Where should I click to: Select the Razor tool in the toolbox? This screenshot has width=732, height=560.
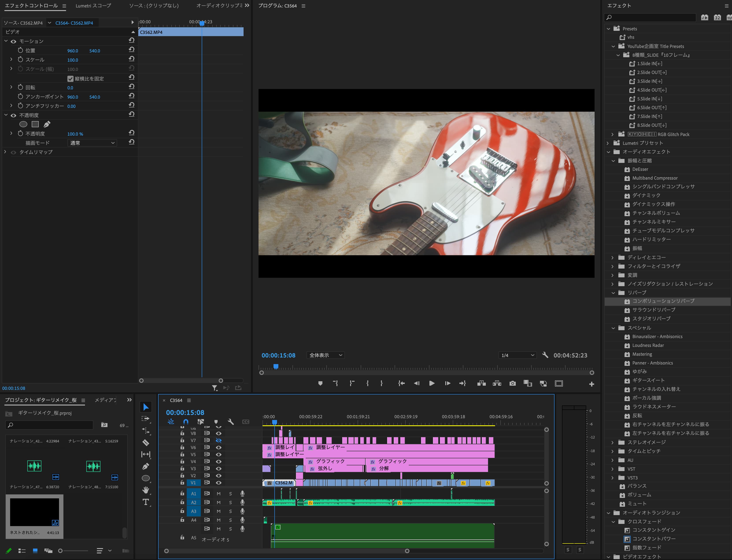point(146,443)
